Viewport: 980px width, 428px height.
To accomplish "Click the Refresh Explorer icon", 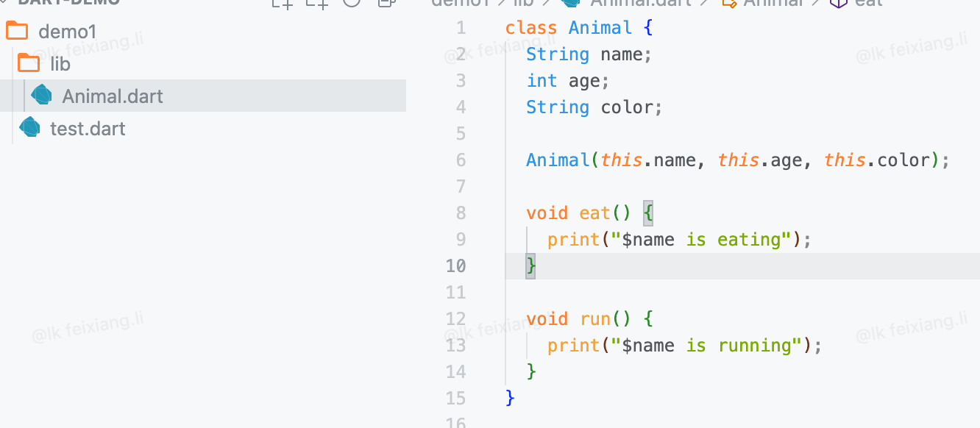I will pyautogui.click(x=352, y=1).
